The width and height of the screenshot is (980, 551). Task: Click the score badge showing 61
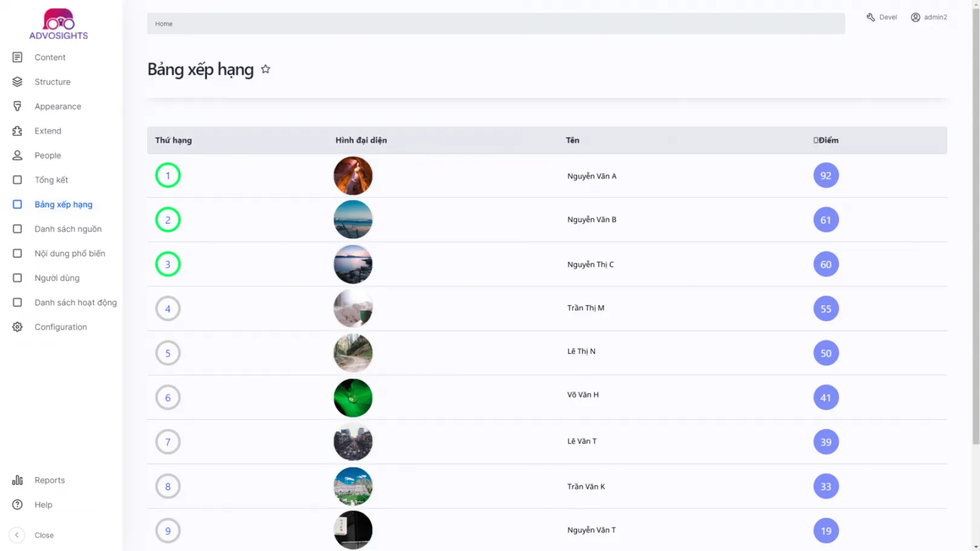tap(826, 220)
